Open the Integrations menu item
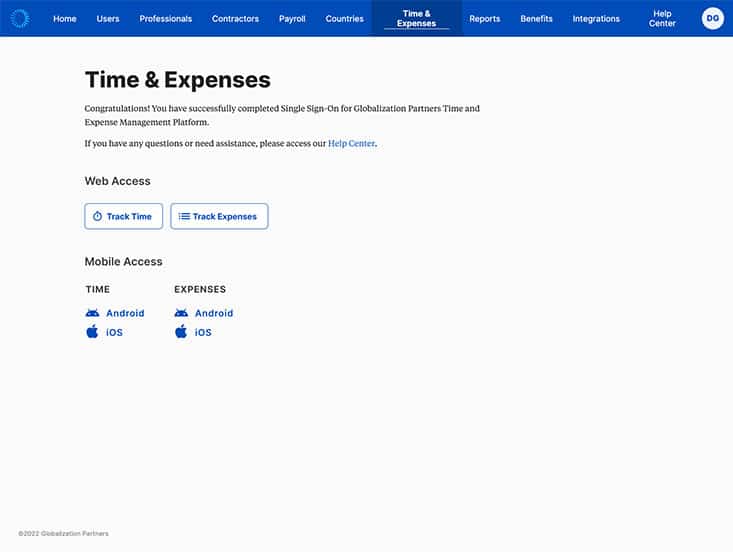The width and height of the screenshot is (733, 552). 596,19
